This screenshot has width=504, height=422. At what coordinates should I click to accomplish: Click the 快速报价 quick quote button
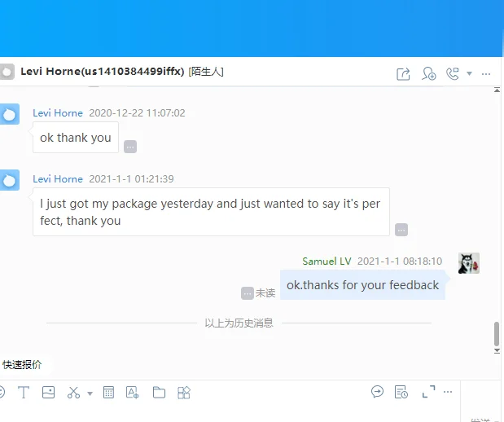[x=22, y=365]
